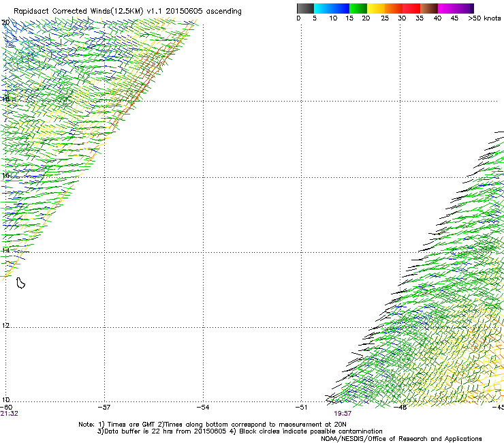Screen dimensions: 504x443
Task: Click the '-54' longitude axis label
Action: [203, 407]
